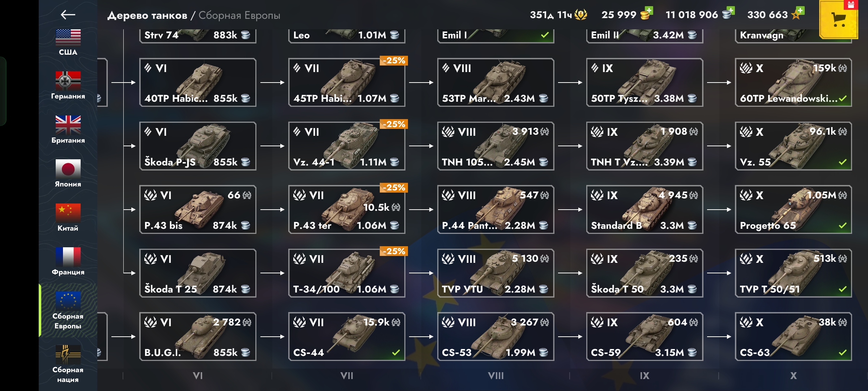Screen dimensions: 868x391
Task: Select the Vz. 55 tier X tank
Action: click(x=793, y=146)
